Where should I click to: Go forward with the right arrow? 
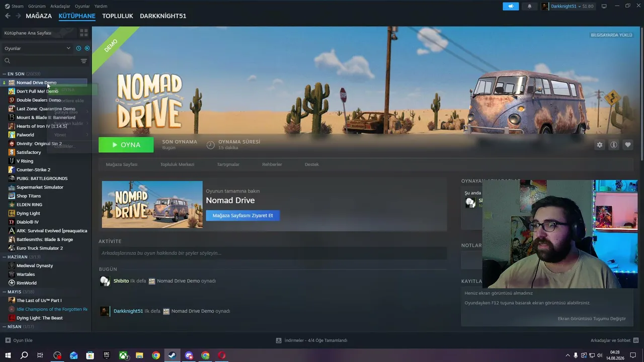(x=19, y=16)
